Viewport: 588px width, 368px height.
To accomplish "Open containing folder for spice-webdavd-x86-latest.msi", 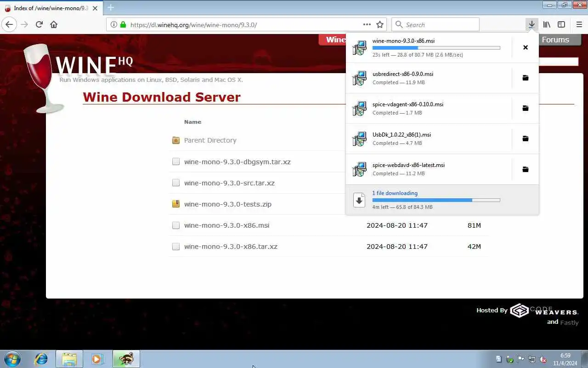I will tap(526, 169).
